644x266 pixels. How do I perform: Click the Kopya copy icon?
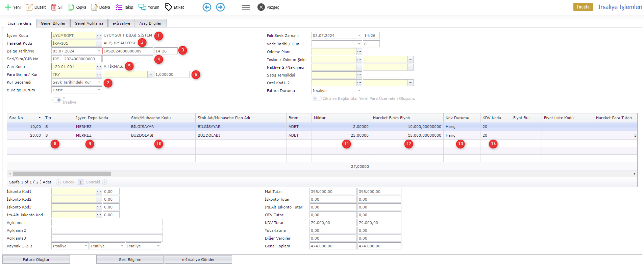(x=71, y=7)
